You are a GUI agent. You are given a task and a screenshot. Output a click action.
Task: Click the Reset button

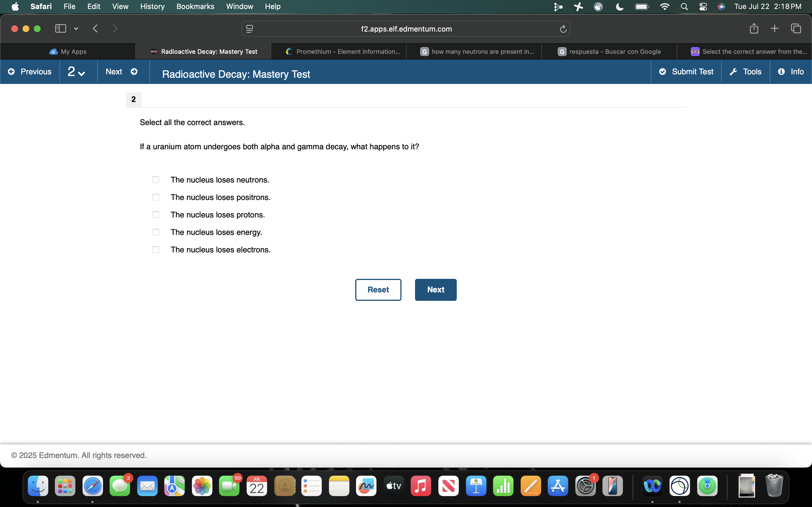pyautogui.click(x=378, y=289)
